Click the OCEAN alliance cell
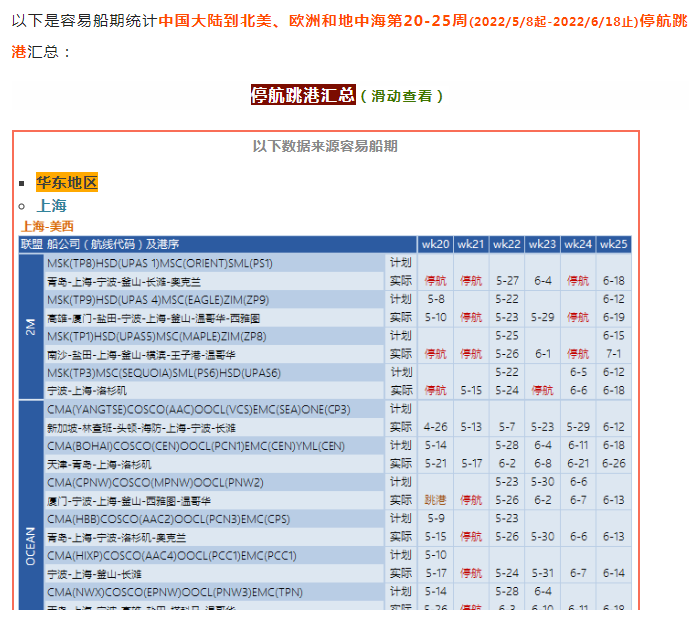The height and width of the screenshot is (639, 695). tap(31, 505)
